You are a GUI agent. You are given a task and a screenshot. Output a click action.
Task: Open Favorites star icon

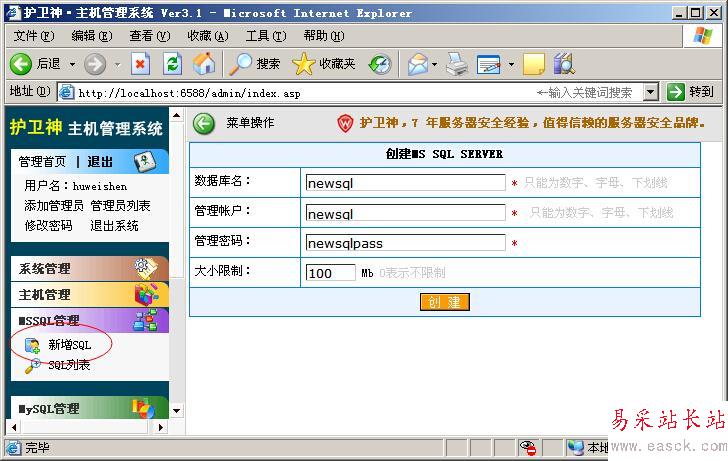tap(304, 64)
